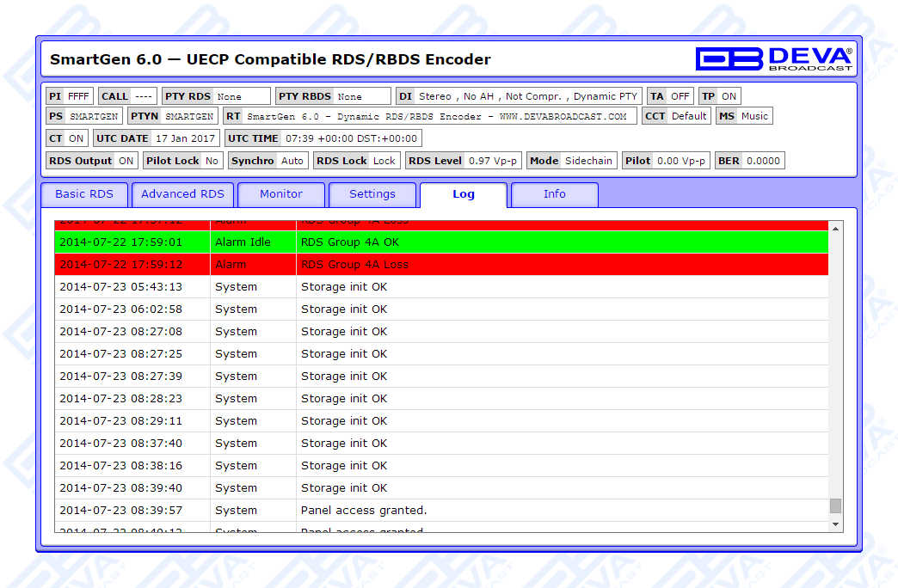
Task: Select the red 17:59:12 RDS Group 4A Loss row
Action: [440, 265]
